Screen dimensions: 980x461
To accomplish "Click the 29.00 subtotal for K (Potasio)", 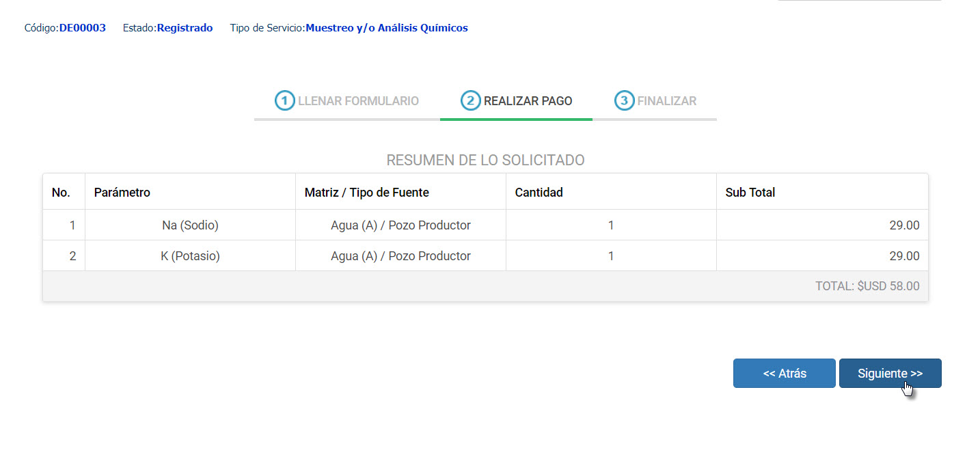I will (904, 256).
